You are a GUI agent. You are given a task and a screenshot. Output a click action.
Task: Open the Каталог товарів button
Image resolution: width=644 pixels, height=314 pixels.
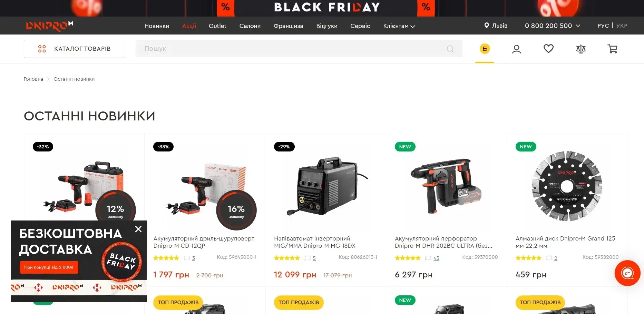pos(75,49)
